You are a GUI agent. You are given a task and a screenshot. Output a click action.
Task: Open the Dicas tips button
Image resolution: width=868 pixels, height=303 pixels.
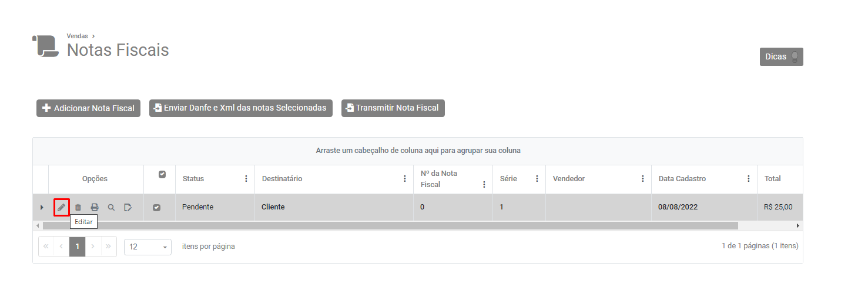click(x=781, y=56)
